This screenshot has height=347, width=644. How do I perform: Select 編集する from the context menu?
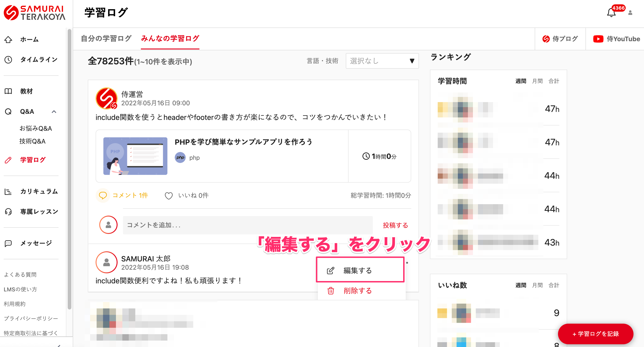[357, 271]
